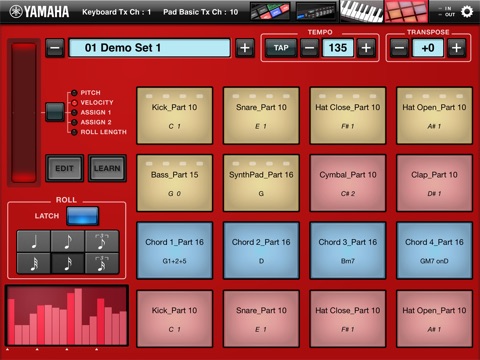The height and width of the screenshot is (360, 480).
Task: Go to next pad set with plus
Action: click(x=245, y=48)
